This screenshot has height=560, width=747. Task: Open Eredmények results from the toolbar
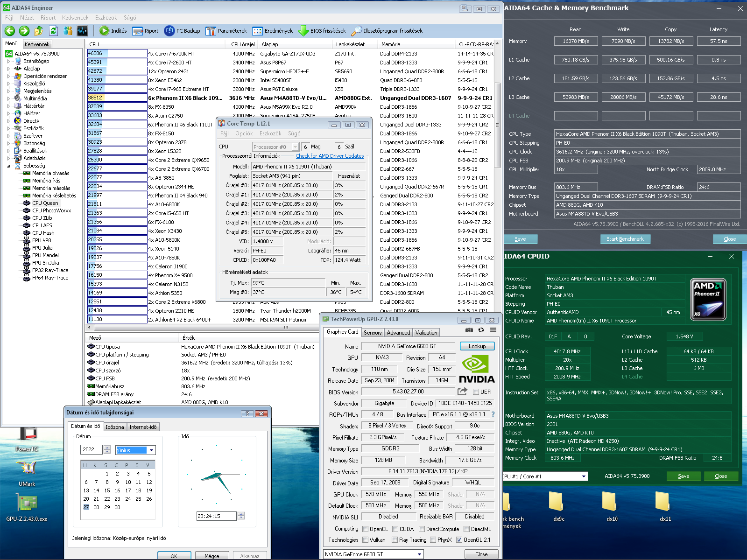[x=273, y=31]
